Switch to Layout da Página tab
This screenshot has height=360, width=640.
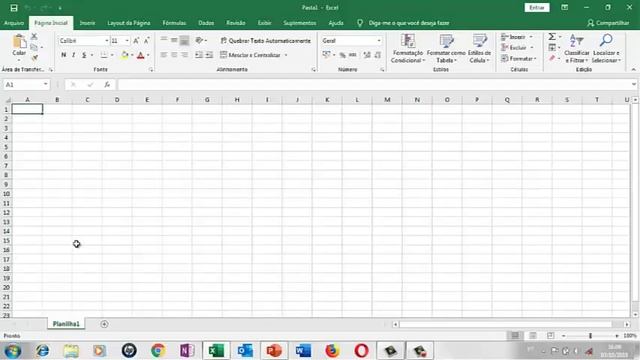(x=129, y=23)
